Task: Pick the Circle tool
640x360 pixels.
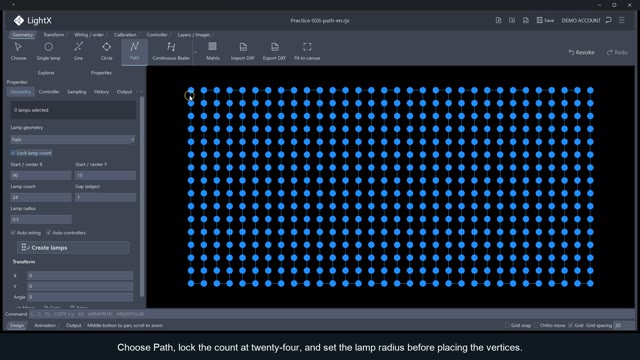Action: (107, 51)
